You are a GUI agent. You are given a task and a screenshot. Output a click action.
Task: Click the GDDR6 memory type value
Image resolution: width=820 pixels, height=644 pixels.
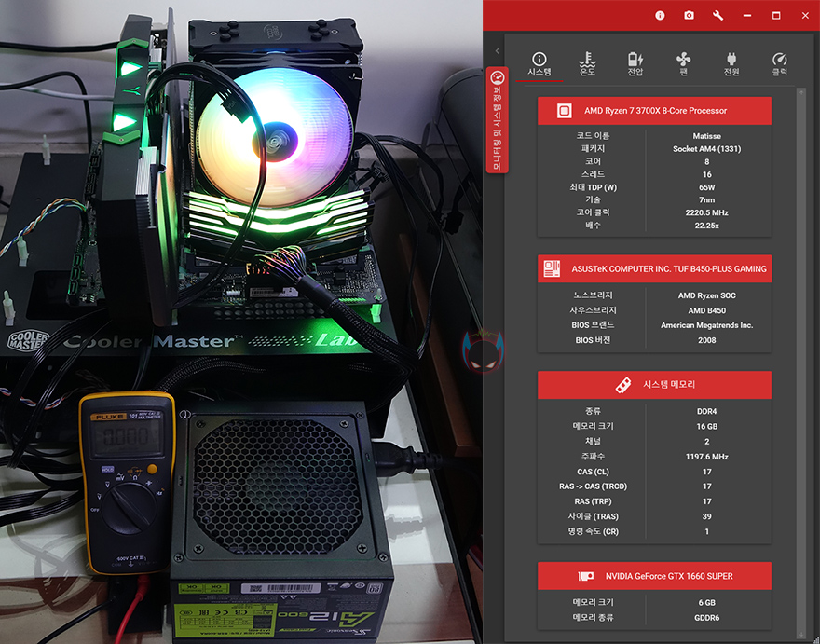(707, 618)
